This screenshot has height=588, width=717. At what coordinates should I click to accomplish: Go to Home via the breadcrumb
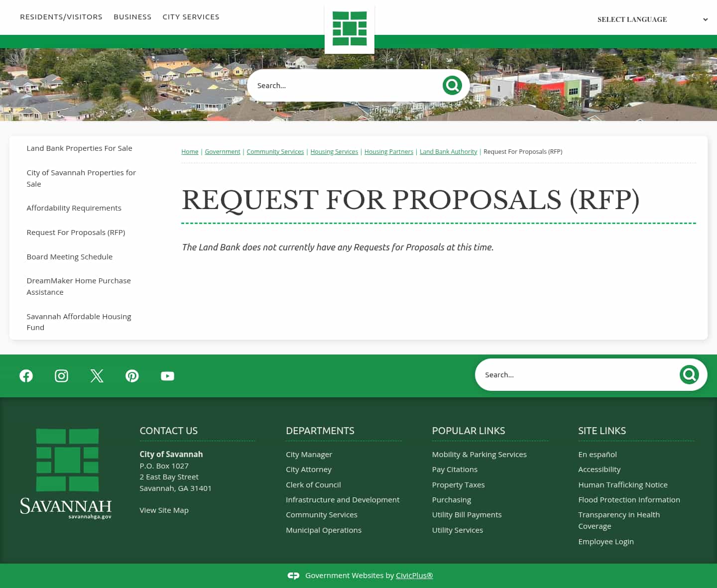(190, 151)
